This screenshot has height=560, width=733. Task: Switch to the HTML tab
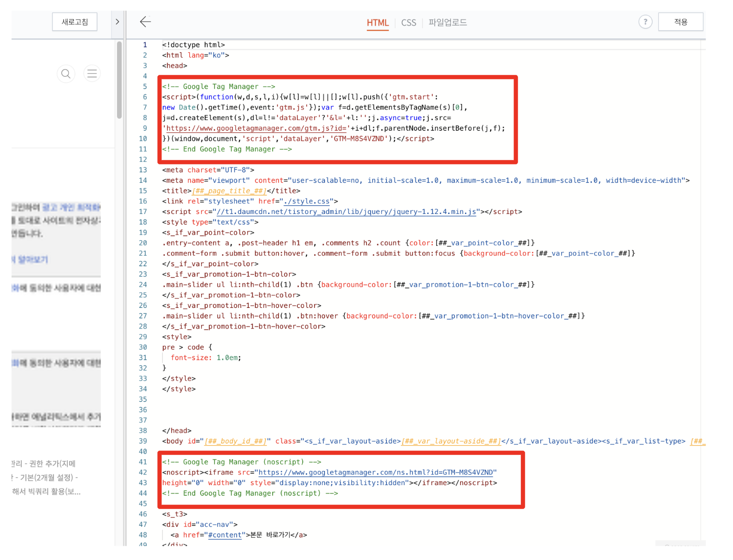tap(378, 23)
